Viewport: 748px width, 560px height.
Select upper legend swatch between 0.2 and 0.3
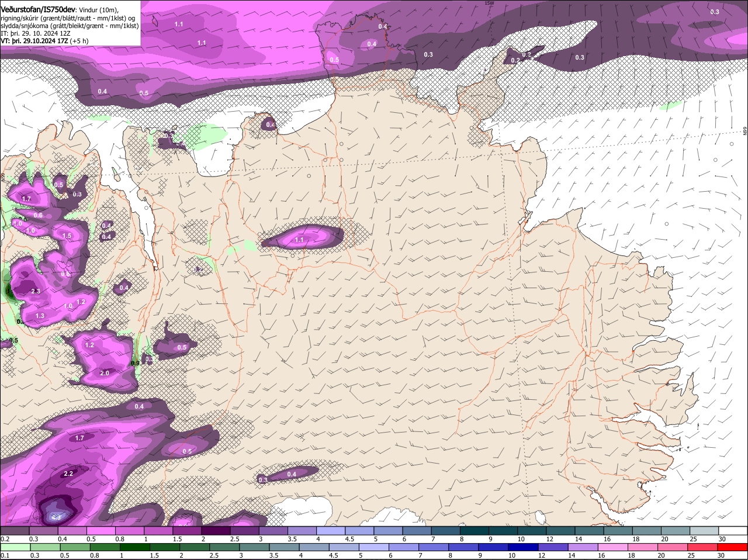tap(14, 530)
